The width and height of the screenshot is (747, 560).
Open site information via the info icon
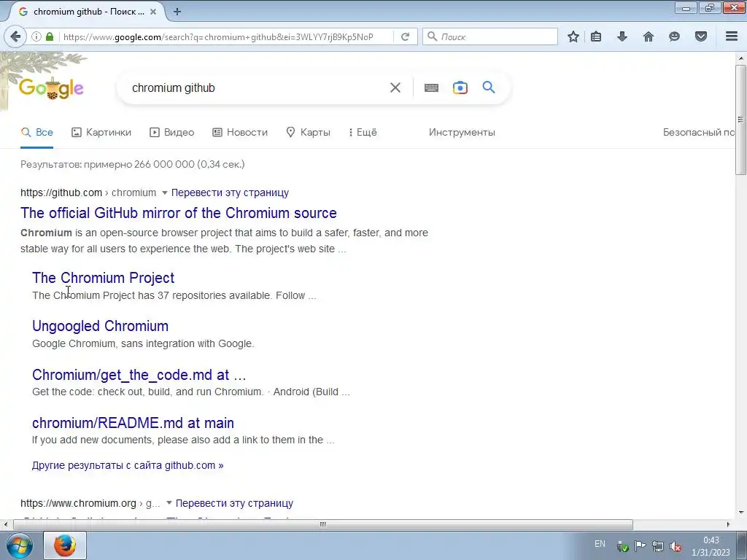36,36
